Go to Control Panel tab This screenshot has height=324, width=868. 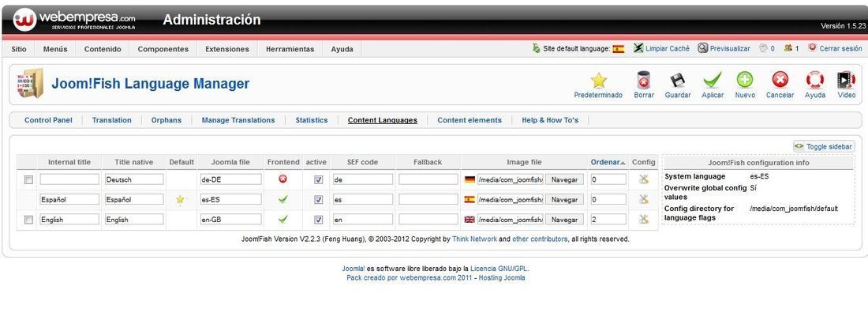[x=48, y=120]
